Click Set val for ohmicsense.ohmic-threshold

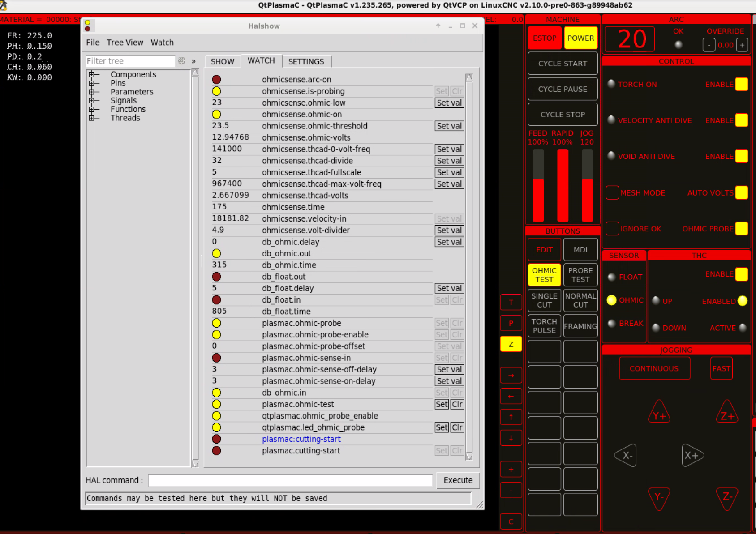pos(449,126)
